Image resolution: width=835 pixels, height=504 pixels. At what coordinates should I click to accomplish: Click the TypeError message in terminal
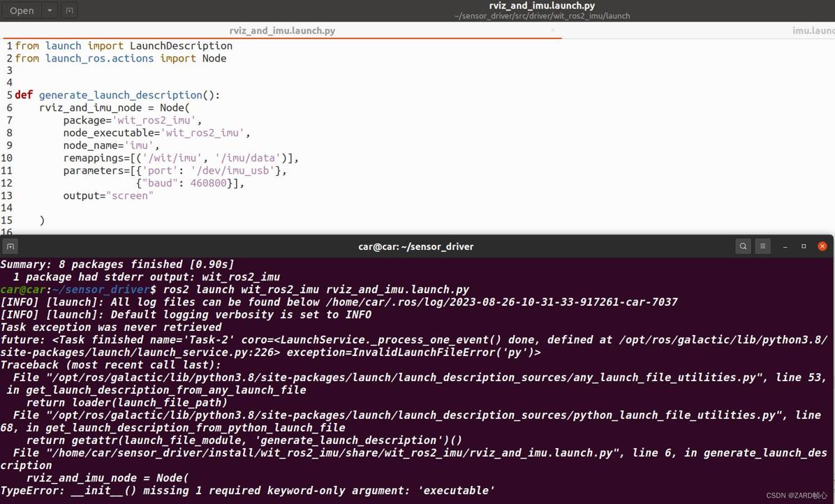click(x=247, y=491)
